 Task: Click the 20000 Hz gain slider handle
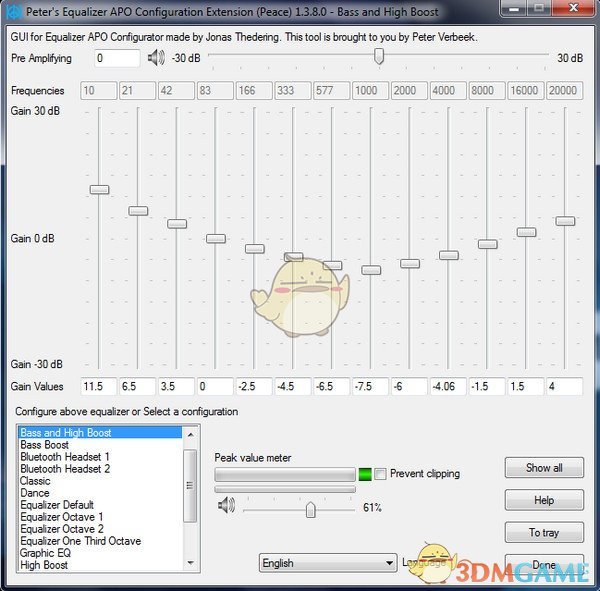coord(565,221)
